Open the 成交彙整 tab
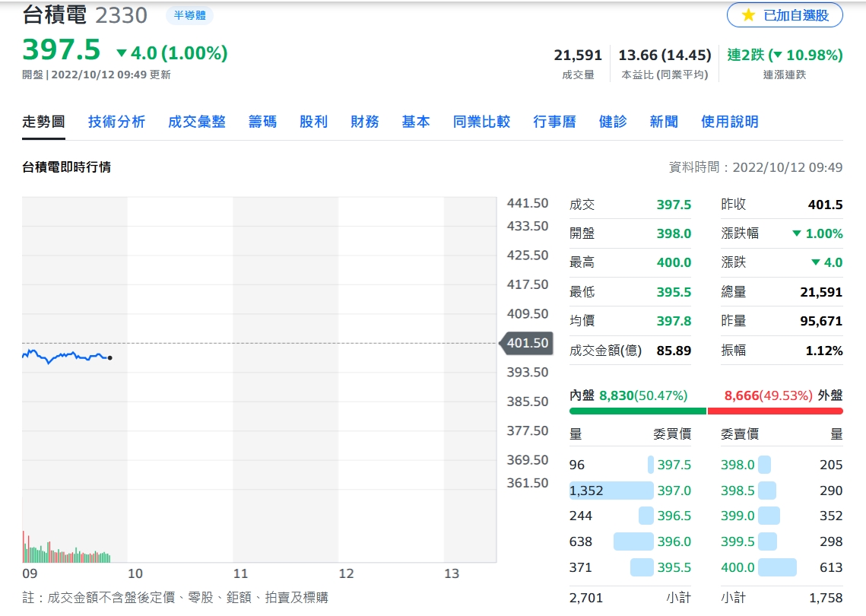 197,122
